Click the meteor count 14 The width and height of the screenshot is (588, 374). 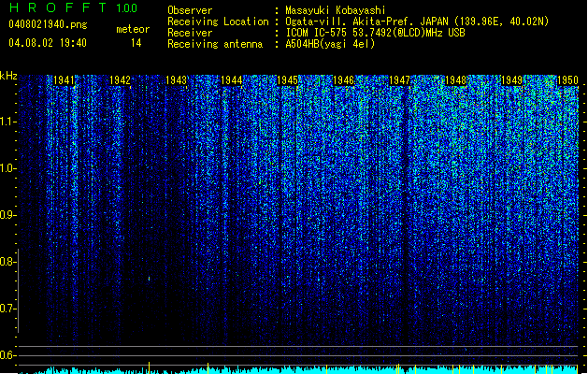136,43
